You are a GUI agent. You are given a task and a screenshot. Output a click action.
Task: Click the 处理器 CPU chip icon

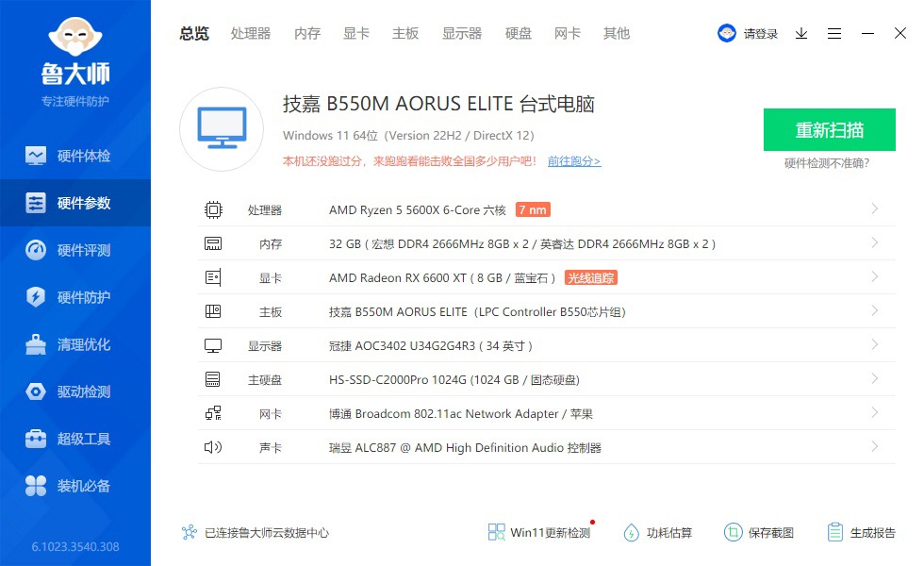tap(213, 209)
